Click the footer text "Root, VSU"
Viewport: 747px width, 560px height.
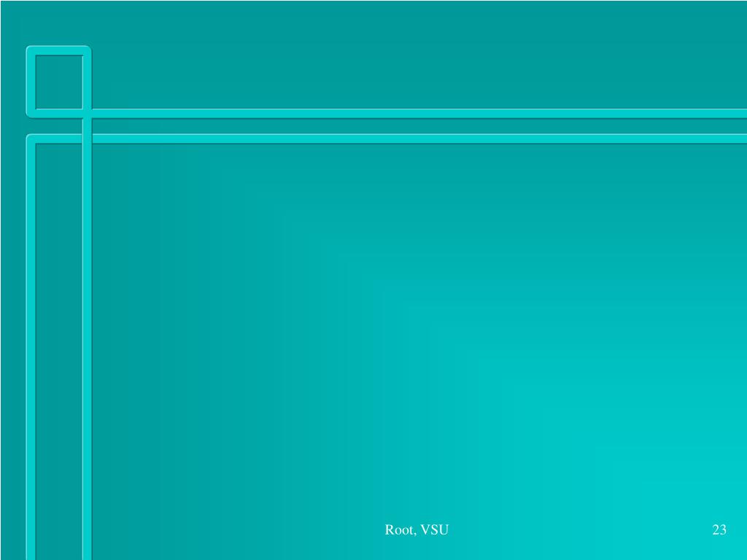[417, 529]
